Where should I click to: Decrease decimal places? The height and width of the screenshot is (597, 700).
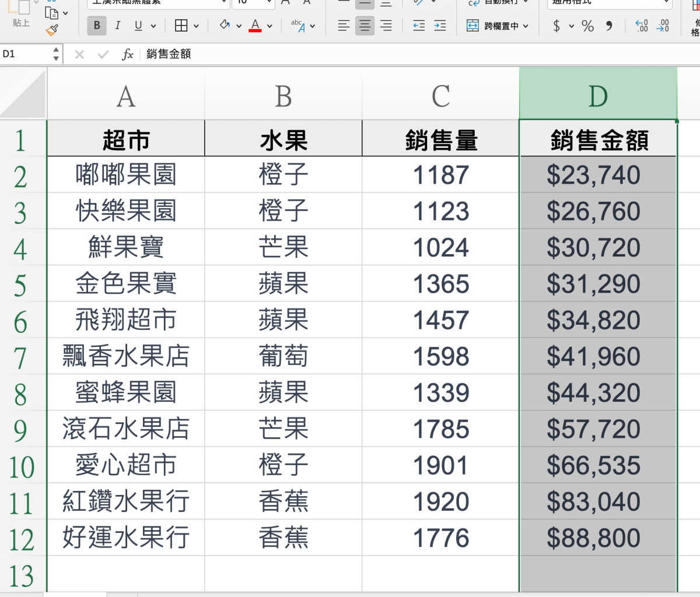click(663, 26)
